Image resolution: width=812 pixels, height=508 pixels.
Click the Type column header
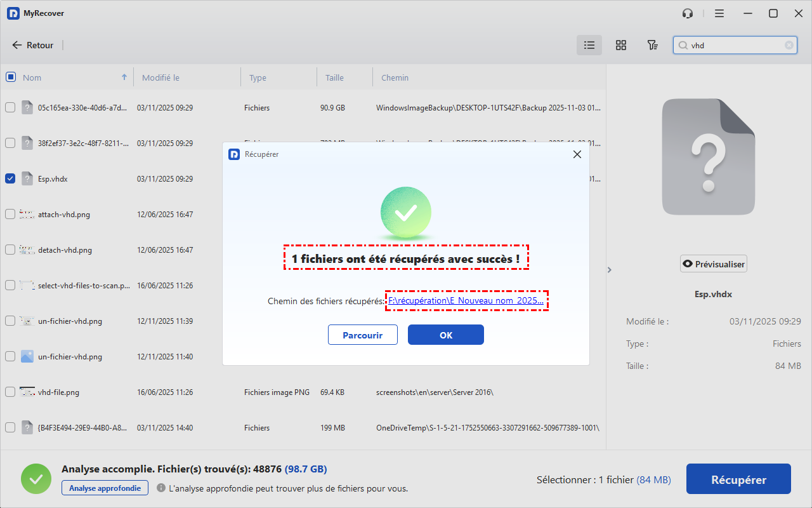click(258, 77)
